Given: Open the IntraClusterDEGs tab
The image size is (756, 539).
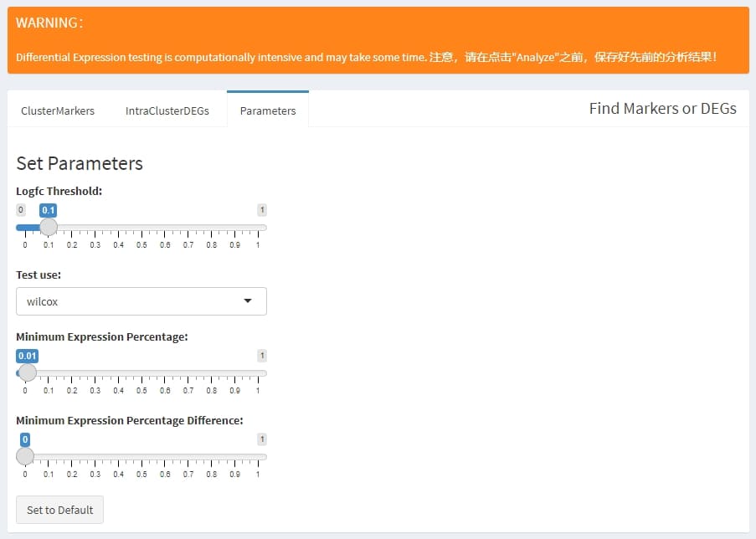Looking at the screenshot, I should pos(167,110).
